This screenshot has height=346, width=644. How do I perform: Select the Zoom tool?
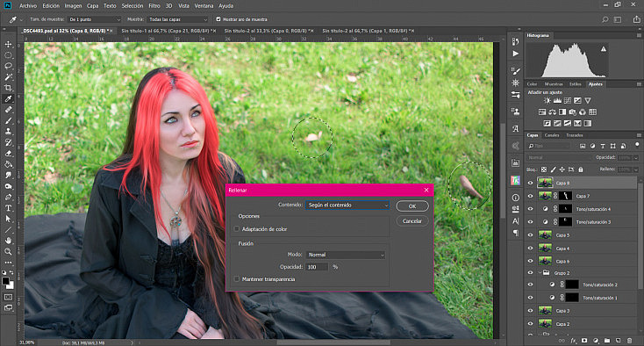[8, 251]
